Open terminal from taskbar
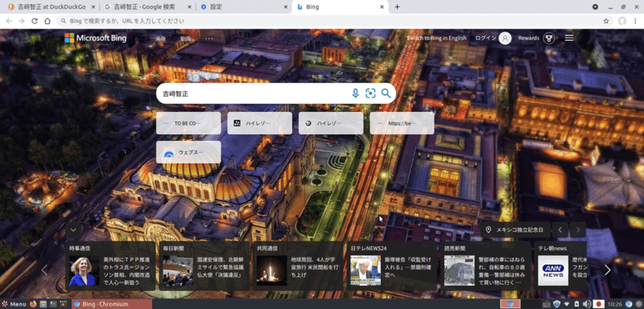The height and width of the screenshot is (309, 644). [x=53, y=304]
